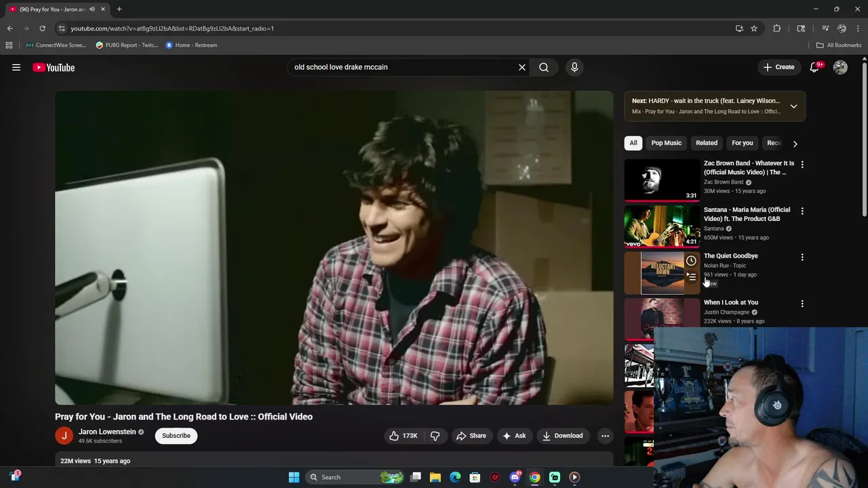Go to YouTube home via logo
Image resolution: width=868 pixels, height=488 pixels.
click(54, 67)
